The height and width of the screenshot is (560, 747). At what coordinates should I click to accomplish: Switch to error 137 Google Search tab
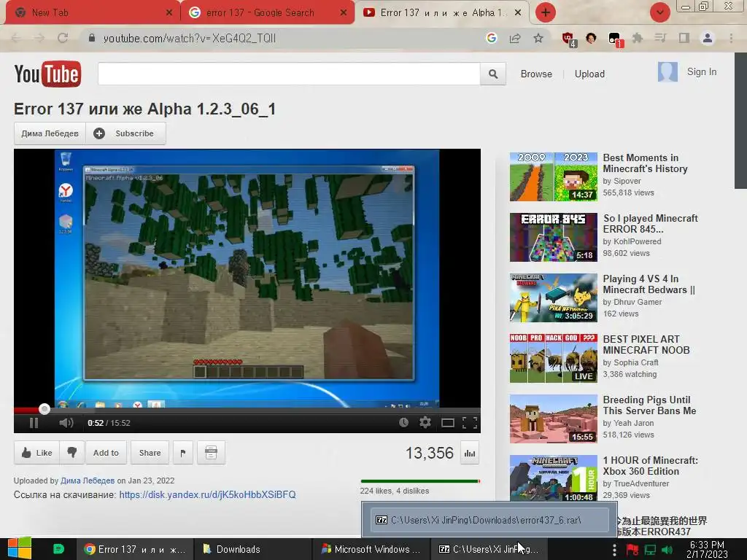268,12
